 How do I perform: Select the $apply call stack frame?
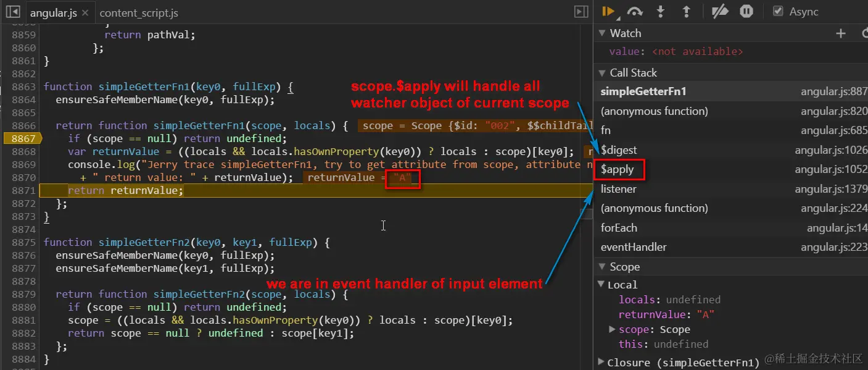[730, 169]
